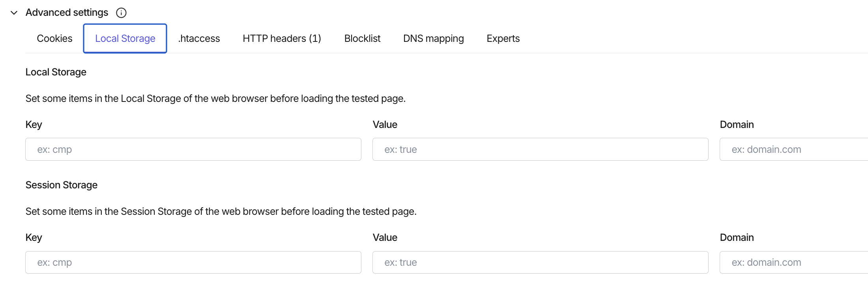
Task: Click the Local Storage section heading
Action: (56, 72)
